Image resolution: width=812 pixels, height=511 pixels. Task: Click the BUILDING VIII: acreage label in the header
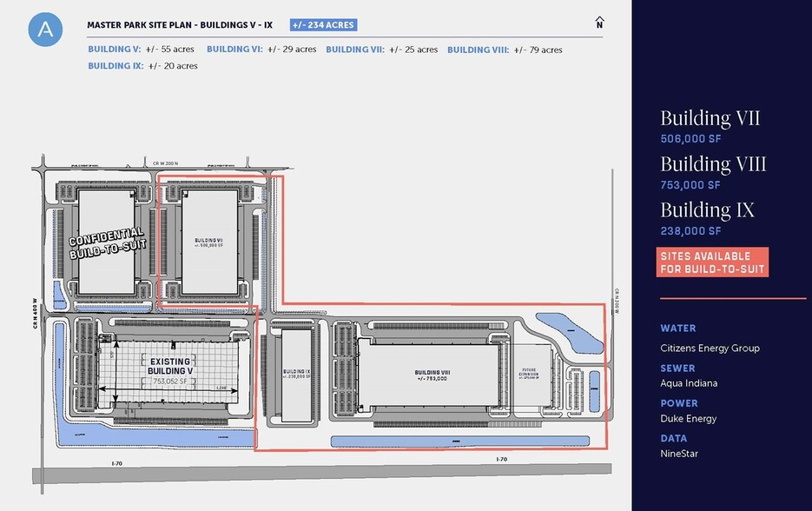pos(505,50)
